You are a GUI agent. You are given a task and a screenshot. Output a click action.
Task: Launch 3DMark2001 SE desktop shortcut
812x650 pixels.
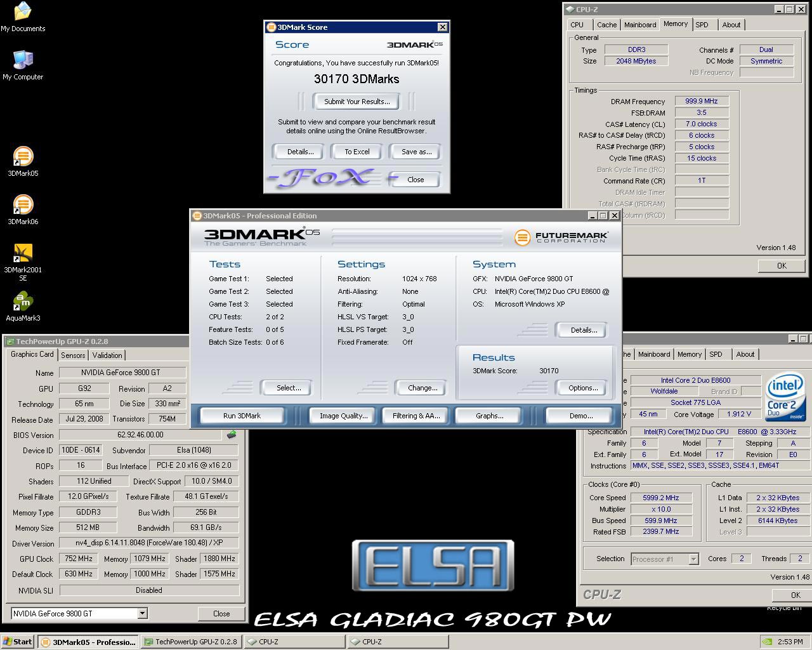(23, 262)
